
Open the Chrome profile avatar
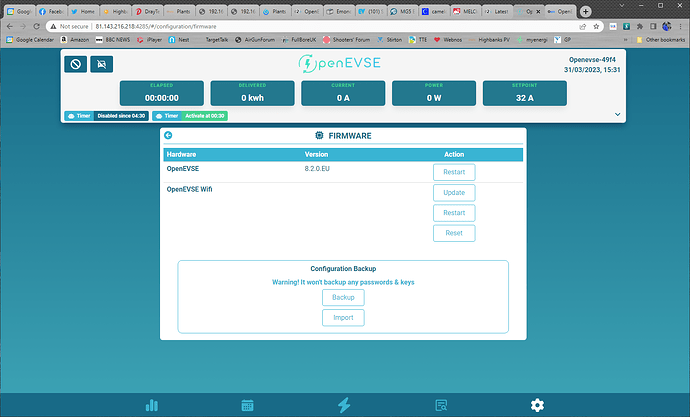667,26
